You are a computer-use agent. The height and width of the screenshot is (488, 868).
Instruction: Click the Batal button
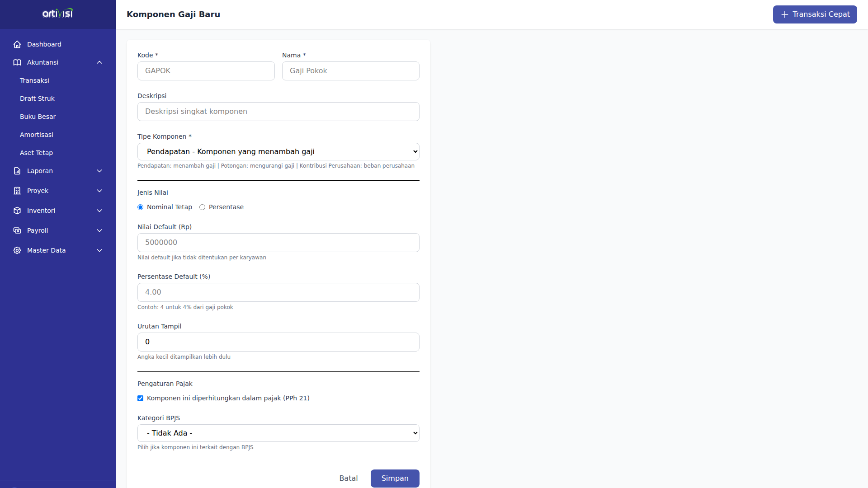click(x=348, y=478)
